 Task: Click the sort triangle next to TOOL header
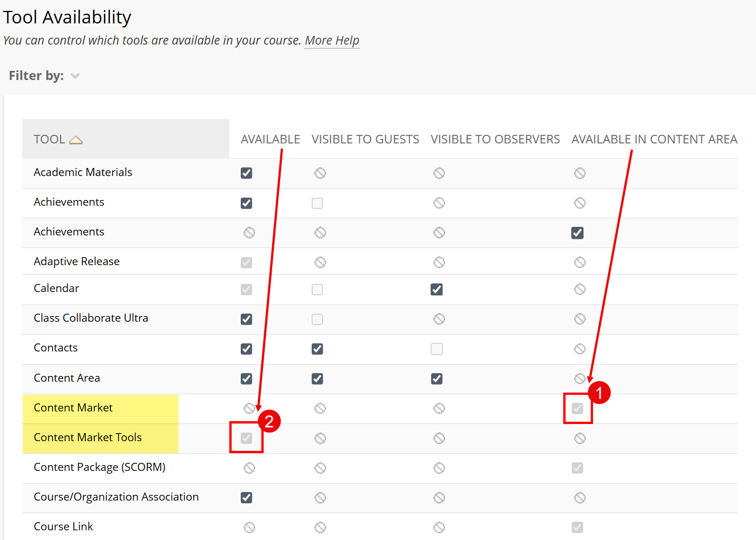coord(78,138)
